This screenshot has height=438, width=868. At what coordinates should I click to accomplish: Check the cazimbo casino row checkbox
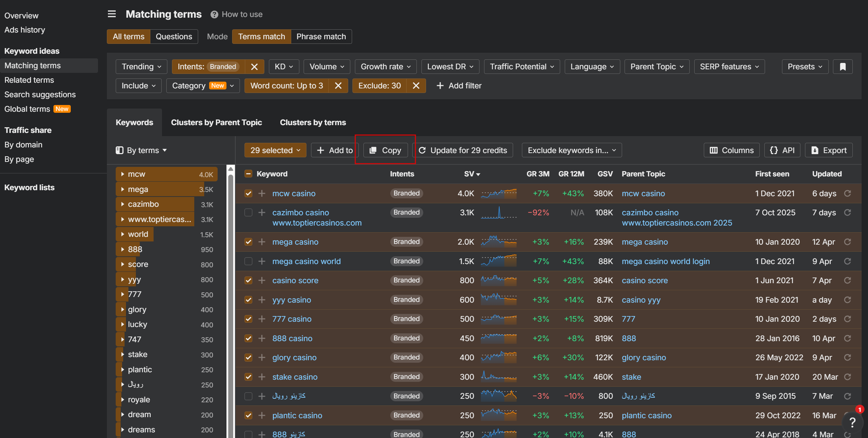248,212
